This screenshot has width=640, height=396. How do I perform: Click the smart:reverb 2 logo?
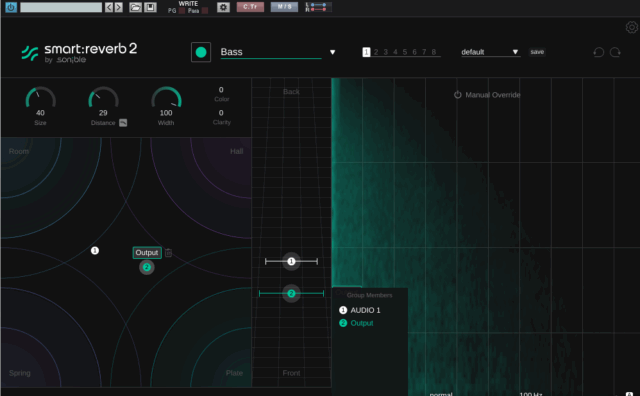(x=79, y=53)
